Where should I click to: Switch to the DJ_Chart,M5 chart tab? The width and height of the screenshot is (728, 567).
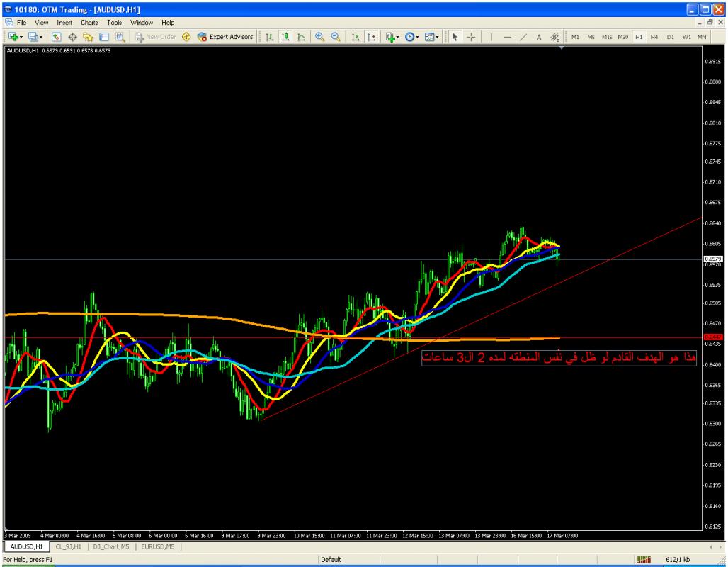pos(111,546)
